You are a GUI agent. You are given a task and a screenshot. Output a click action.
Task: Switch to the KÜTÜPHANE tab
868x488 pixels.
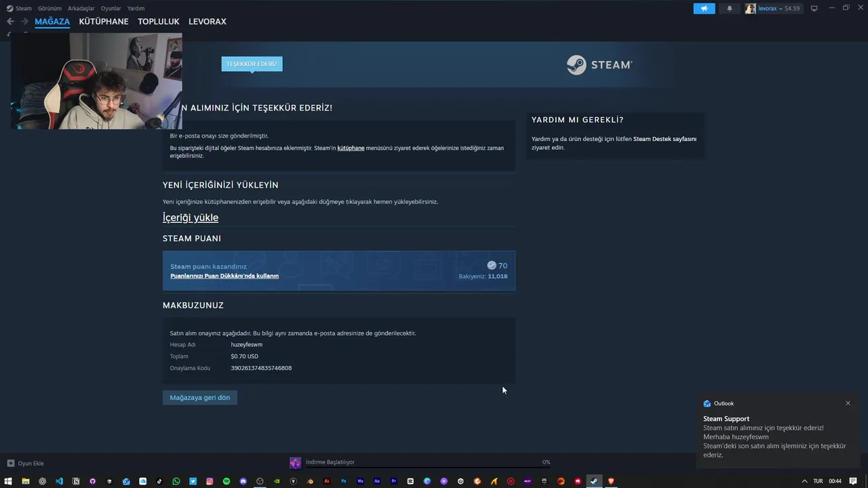tap(104, 22)
